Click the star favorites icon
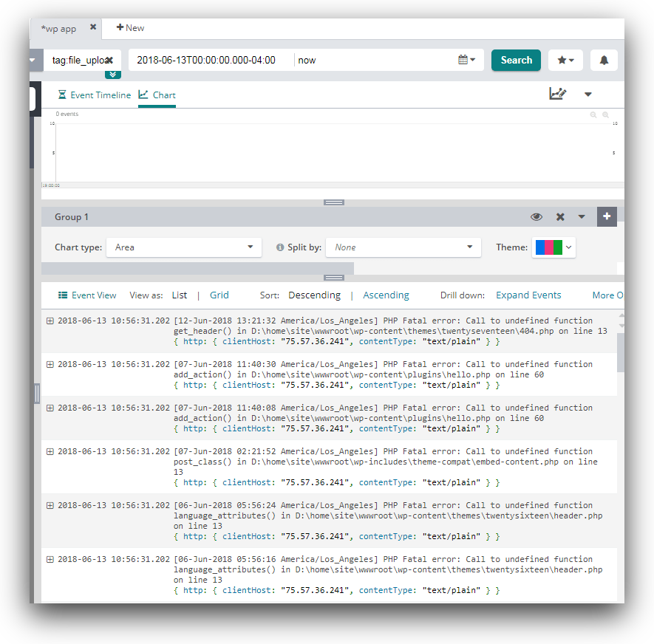Image resolution: width=654 pixels, height=644 pixels. coord(565,61)
